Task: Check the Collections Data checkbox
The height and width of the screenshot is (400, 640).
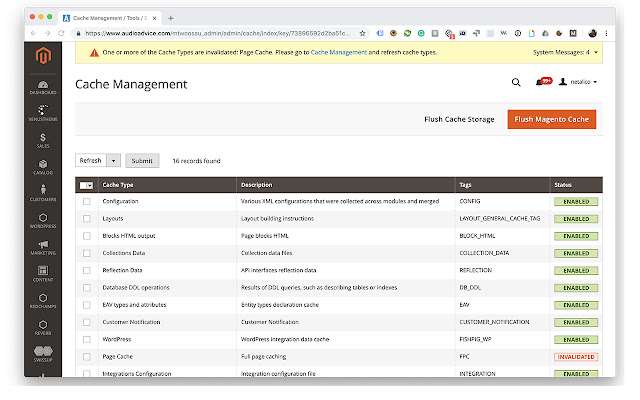Action: click(87, 253)
